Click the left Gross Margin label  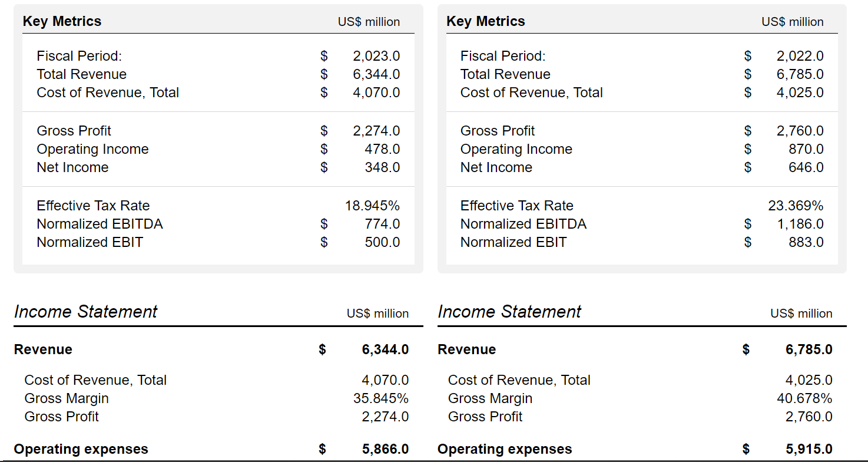point(67,398)
